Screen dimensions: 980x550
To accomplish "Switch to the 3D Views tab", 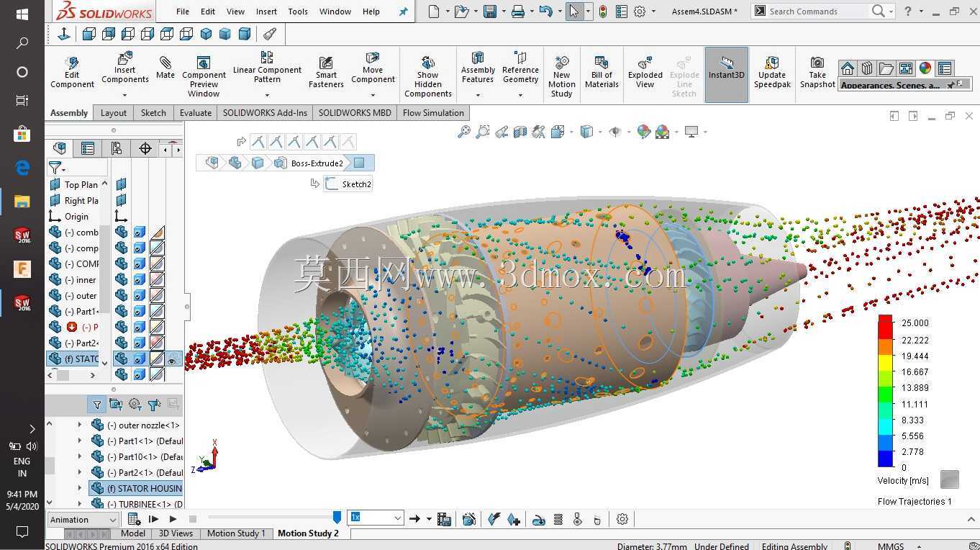I will pyautogui.click(x=176, y=533).
